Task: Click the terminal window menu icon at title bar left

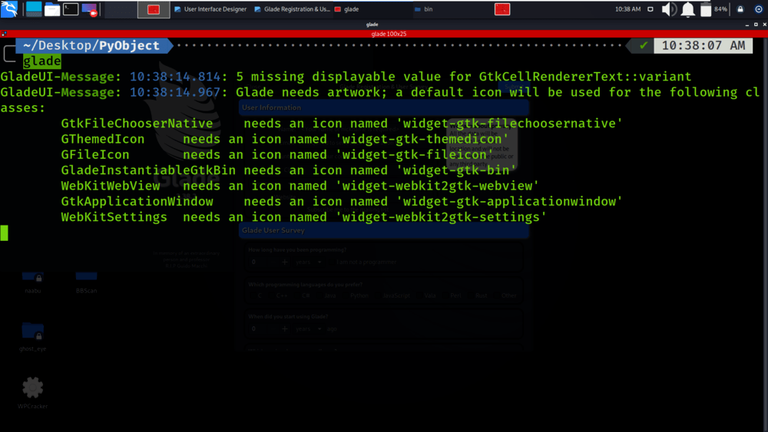Action: coord(4,34)
